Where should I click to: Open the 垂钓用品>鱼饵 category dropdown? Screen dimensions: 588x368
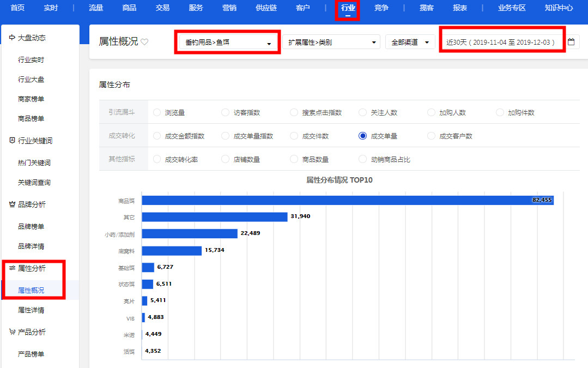pyautogui.click(x=228, y=42)
